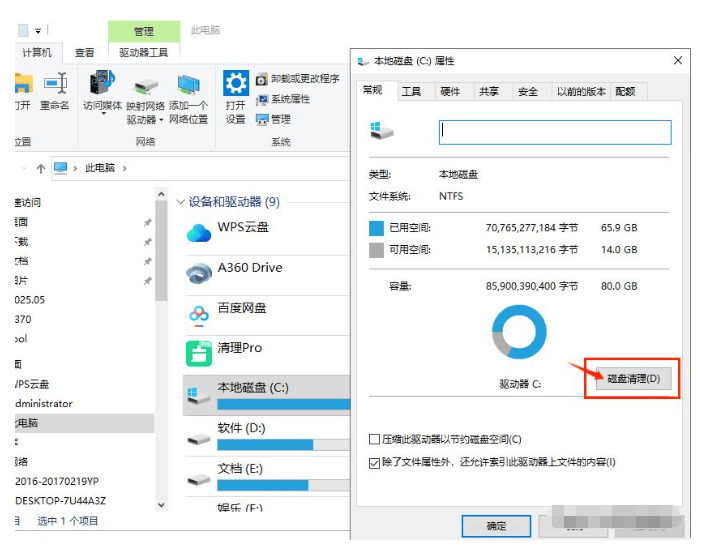The image size is (707, 549).
Task: Enable 压缩此驱动器以节约磁盘空间 checkbox
Action: tap(374, 440)
